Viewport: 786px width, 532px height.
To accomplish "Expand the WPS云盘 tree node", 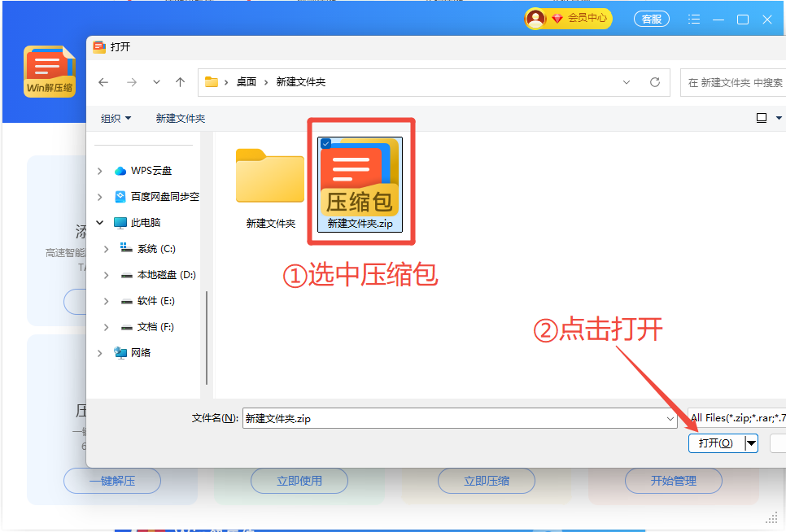I will pyautogui.click(x=100, y=171).
